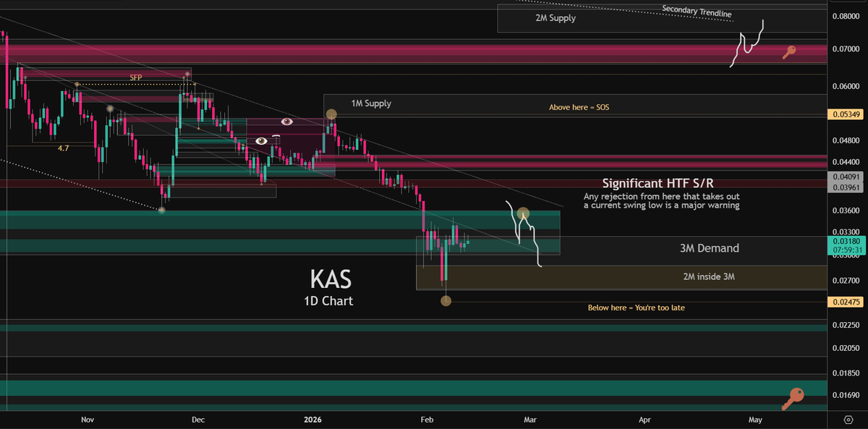Image resolution: width=868 pixels, height=429 pixels.
Task: Click the Dec label on time axis
Action: (199, 419)
